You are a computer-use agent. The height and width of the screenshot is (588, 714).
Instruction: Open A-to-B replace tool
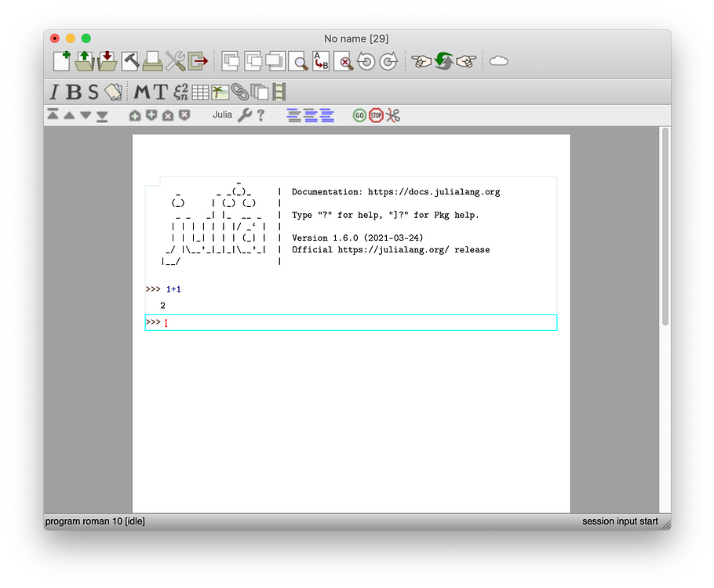click(321, 61)
